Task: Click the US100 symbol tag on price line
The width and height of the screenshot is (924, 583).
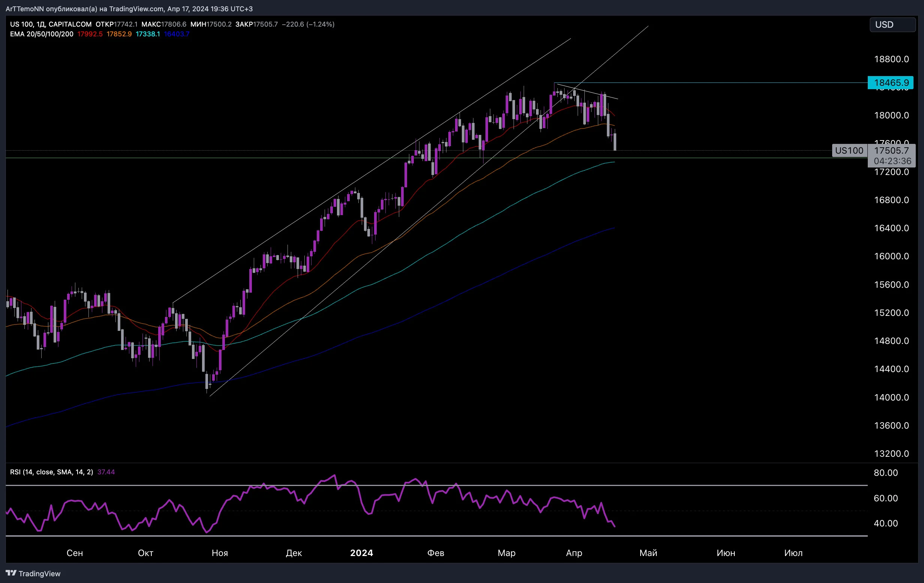Action: pos(849,150)
